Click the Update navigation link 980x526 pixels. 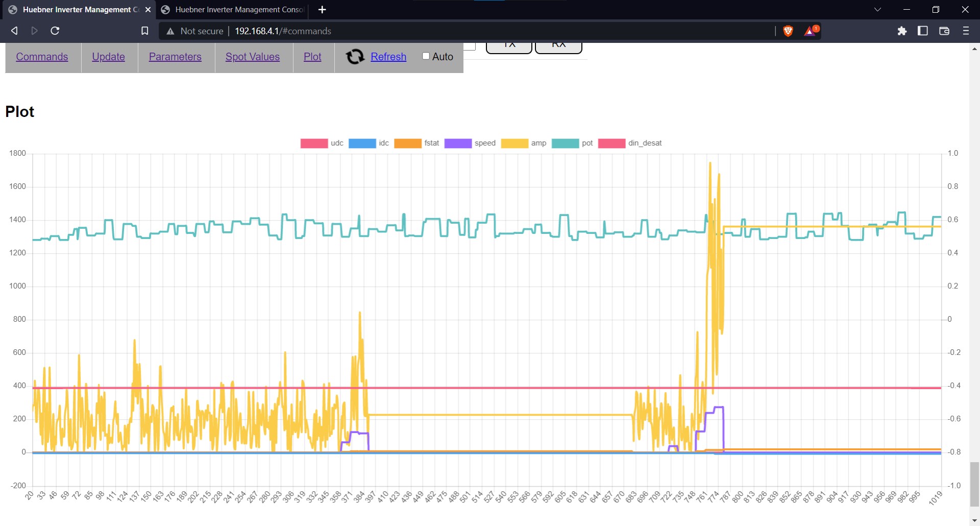tap(108, 57)
